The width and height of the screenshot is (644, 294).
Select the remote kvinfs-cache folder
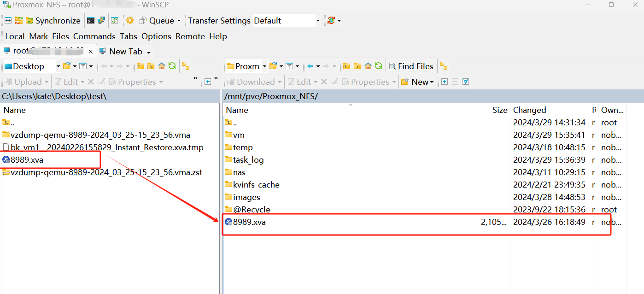coord(252,185)
